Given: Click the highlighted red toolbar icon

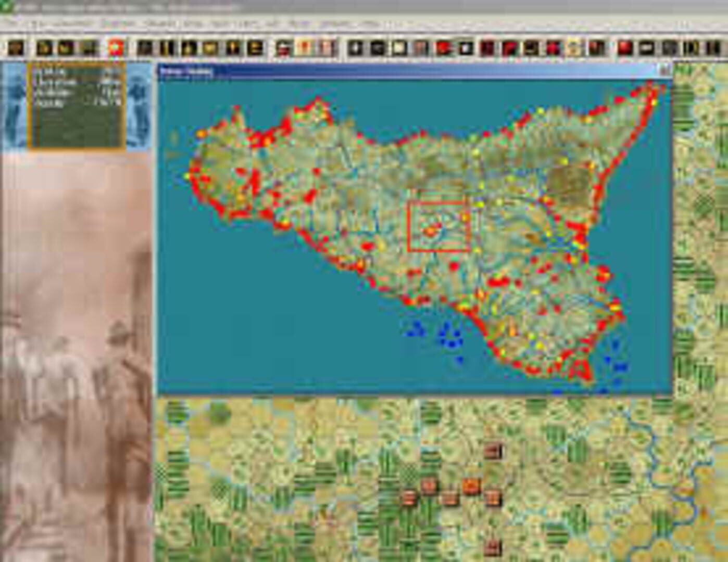Looking at the screenshot, I should tap(116, 46).
